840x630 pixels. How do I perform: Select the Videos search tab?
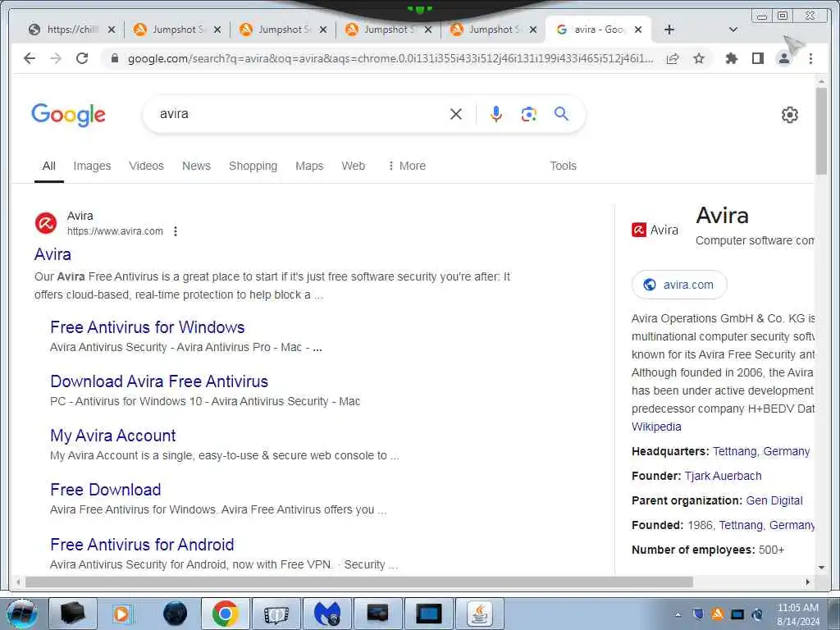[146, 166]
